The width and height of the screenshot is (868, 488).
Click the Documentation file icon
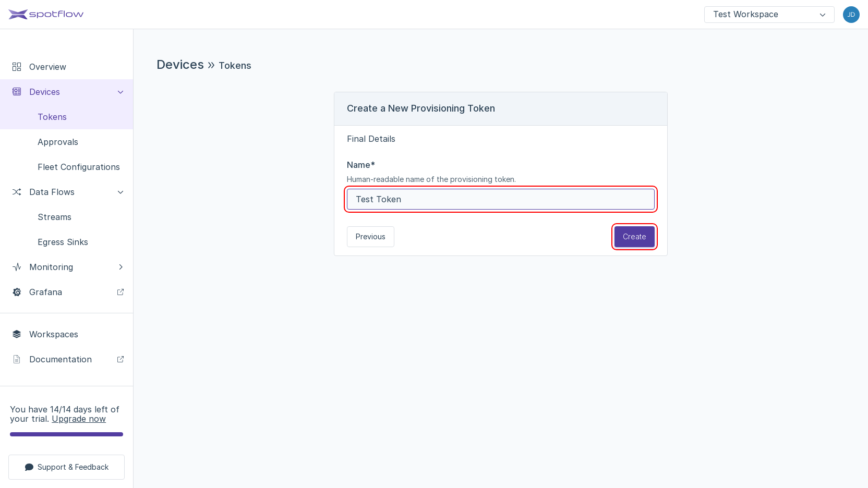17,359
